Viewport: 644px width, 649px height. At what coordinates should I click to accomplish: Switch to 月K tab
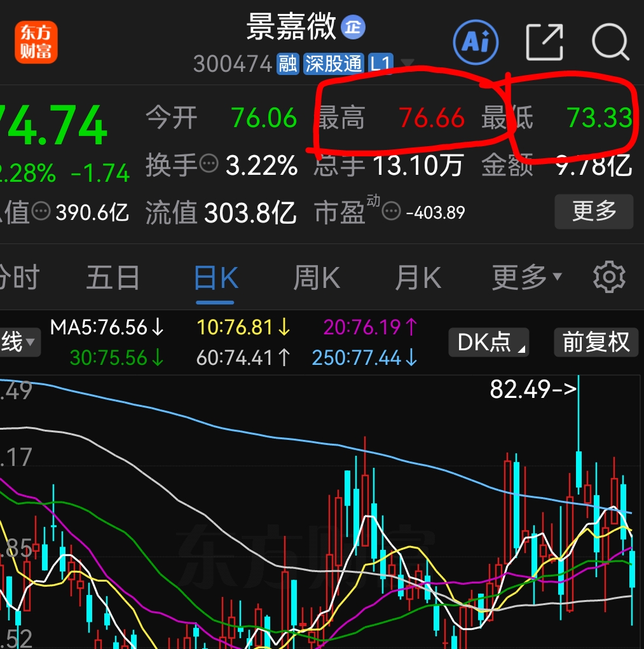tap(418, 278)
